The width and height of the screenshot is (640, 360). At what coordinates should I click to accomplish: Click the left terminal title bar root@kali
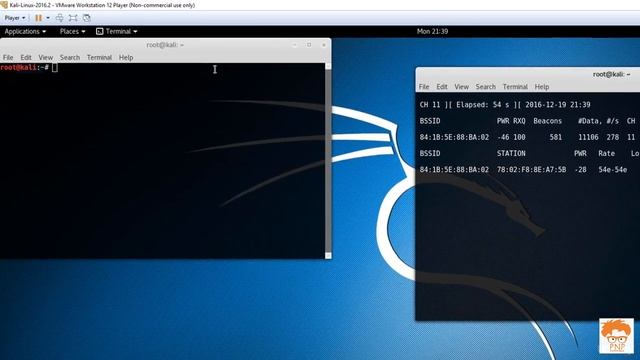(165, 45)
